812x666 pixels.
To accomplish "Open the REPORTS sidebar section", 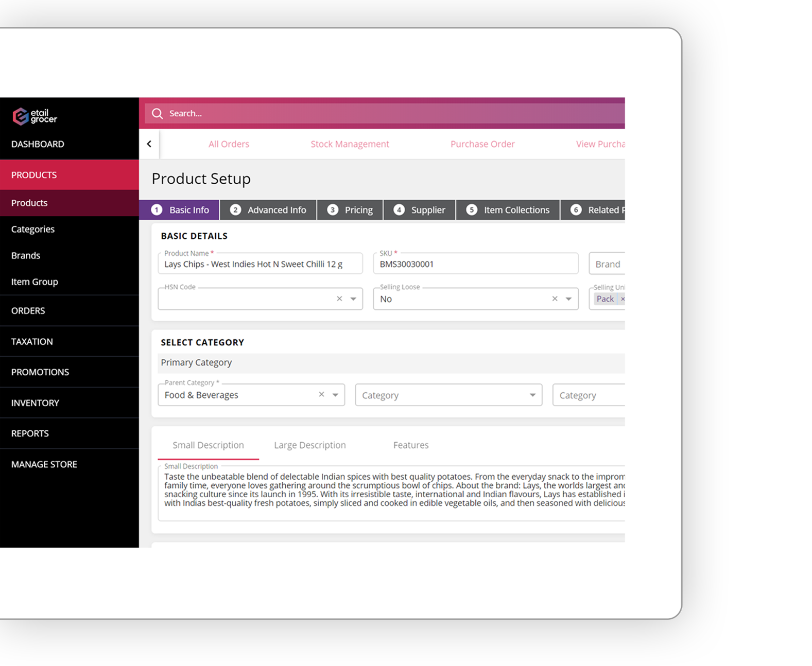I will coord(70,433).
